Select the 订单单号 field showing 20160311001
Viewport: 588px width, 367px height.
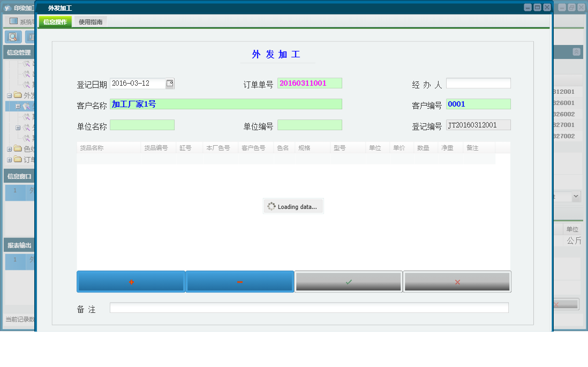click(x=310, y=83)
